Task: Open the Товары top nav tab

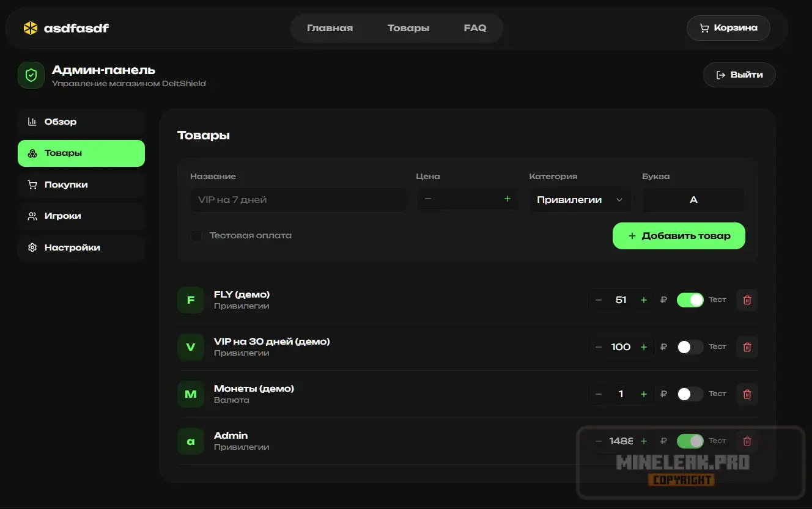Action: coord(408,28)
